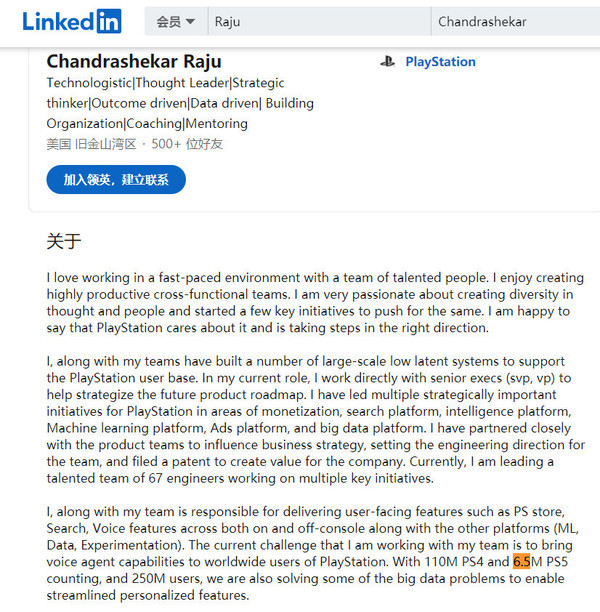
Task: Click the 加入领英，建立联系 button
Action: pyautogui.click(x=116, y=180)
